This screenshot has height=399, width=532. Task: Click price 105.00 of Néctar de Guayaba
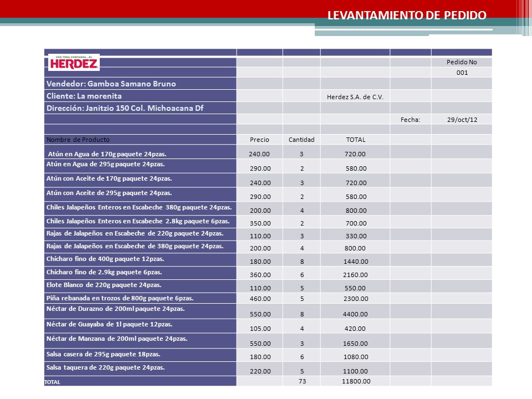pyautogui.click(x=260, y=329)
